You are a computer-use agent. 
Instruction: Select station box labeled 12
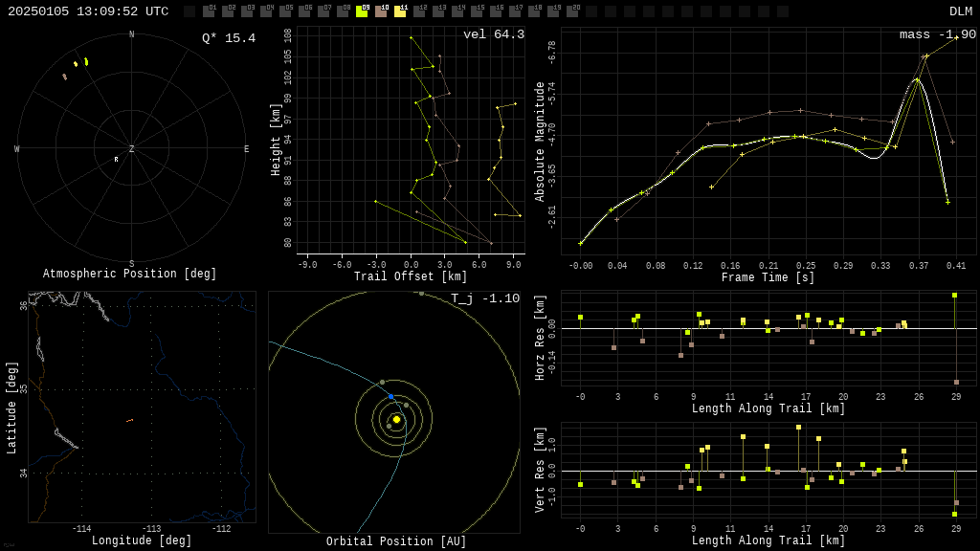point(419,11)
